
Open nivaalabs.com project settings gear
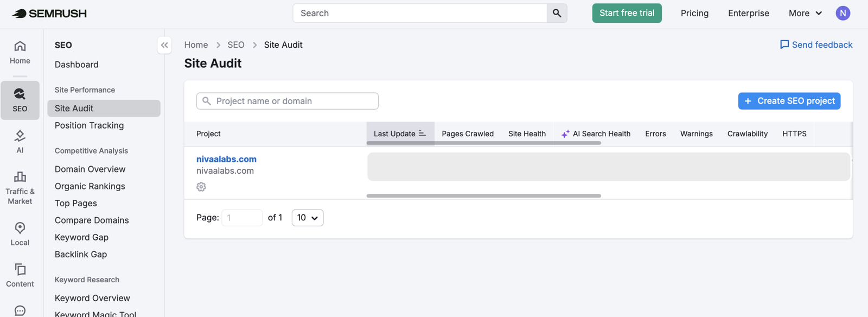pos(201,187)
